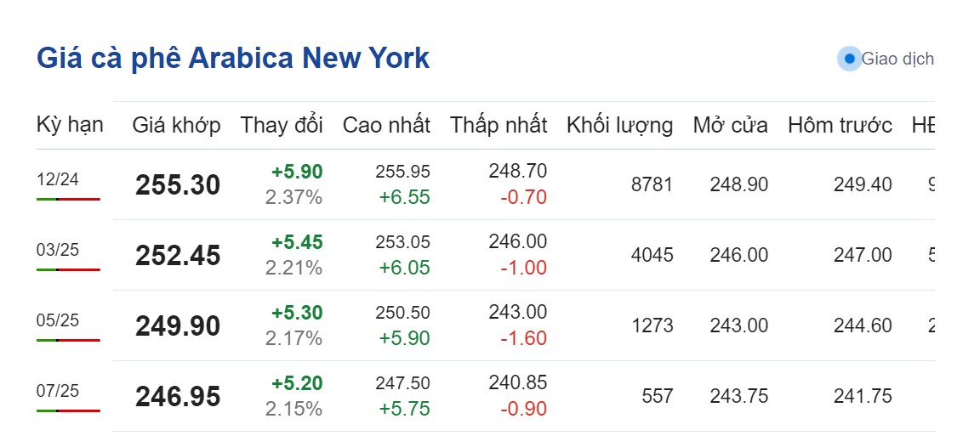Click the Khối lượng column header
This screenshot has height=447, width=980.
coord(619,126)
